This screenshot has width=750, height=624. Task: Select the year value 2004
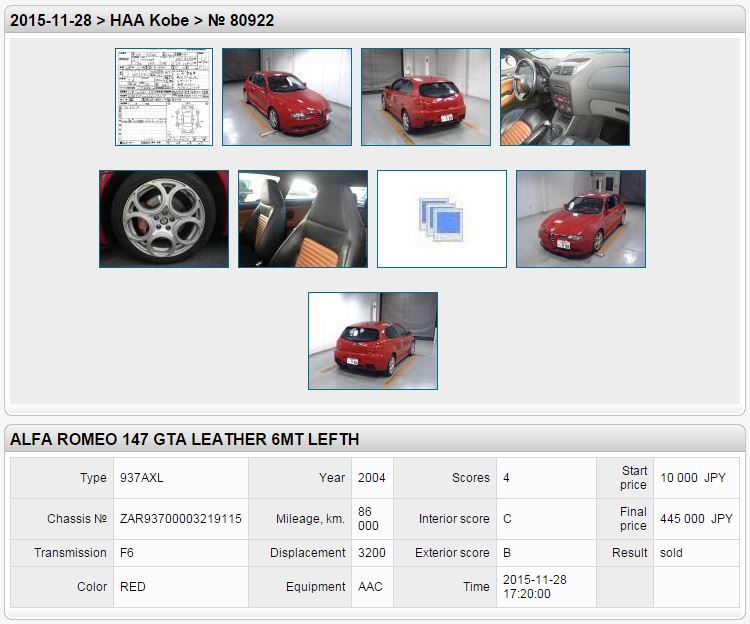point(371,478)
